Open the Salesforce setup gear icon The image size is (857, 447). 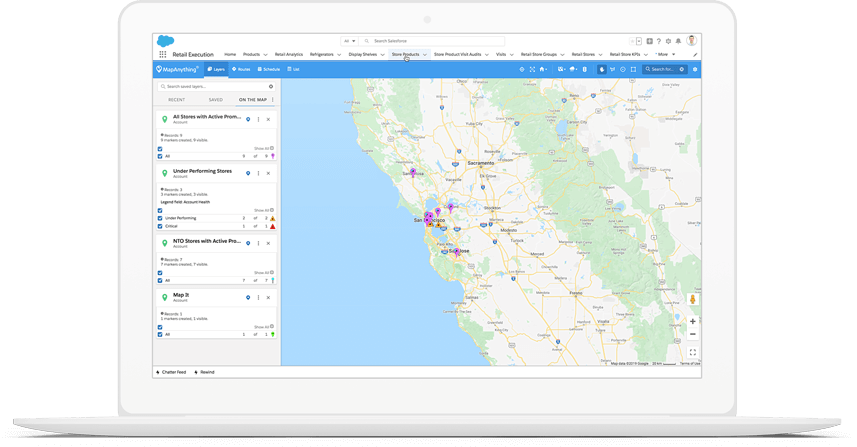pyautogui.click(x=668, y=41)
